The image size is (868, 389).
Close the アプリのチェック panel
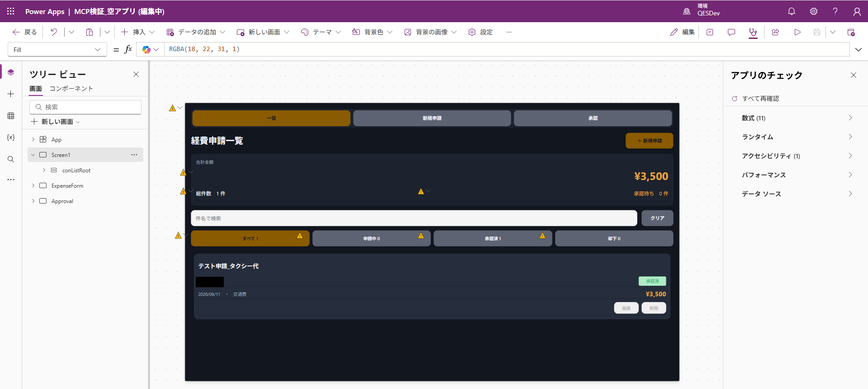[x=854, y=75]
